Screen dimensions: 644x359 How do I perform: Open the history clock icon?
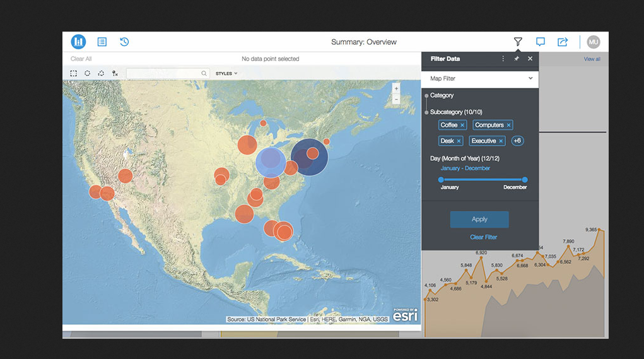point(124,42)
